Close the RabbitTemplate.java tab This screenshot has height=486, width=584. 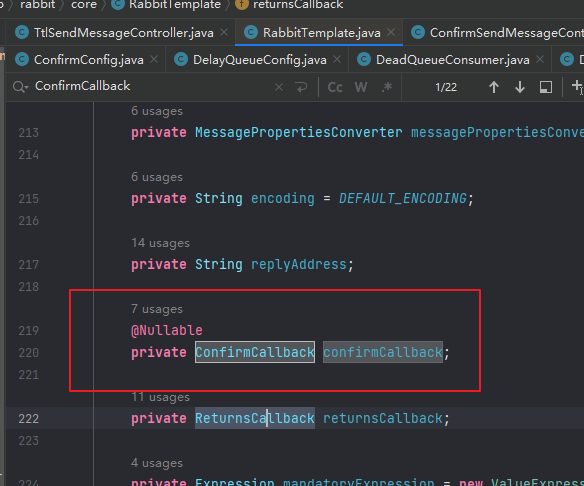pyautogui.click(x=391, y=32)
